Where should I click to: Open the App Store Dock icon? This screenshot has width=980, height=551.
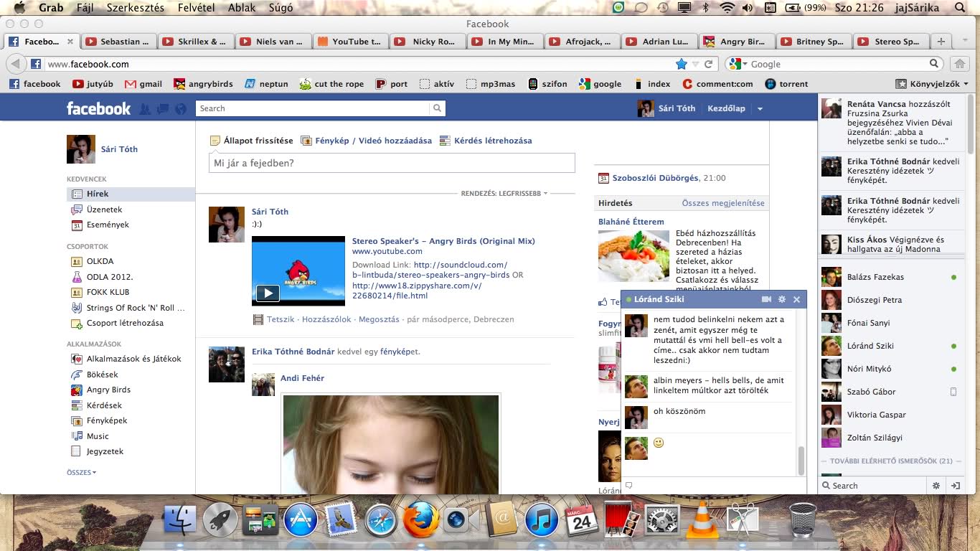coord(301,519)
